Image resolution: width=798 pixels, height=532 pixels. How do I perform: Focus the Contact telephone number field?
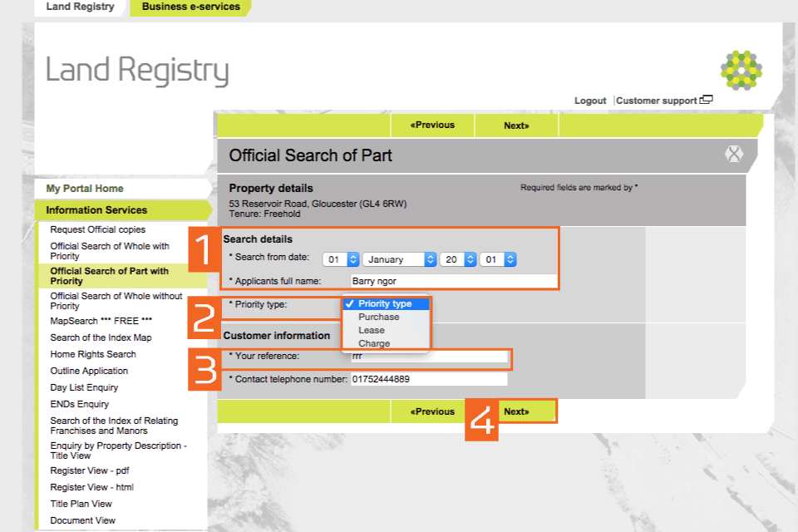(x=429, y=379)
